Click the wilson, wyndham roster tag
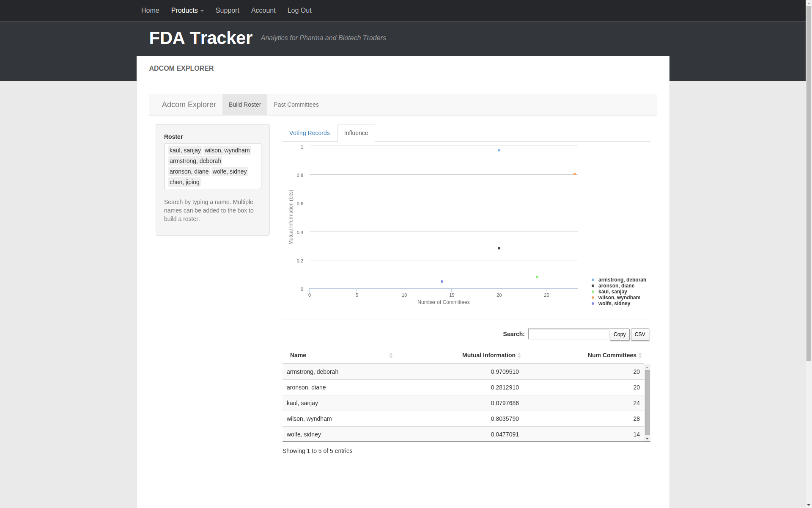The height and width of the screenshot is (508, 812). coord(227,150)
